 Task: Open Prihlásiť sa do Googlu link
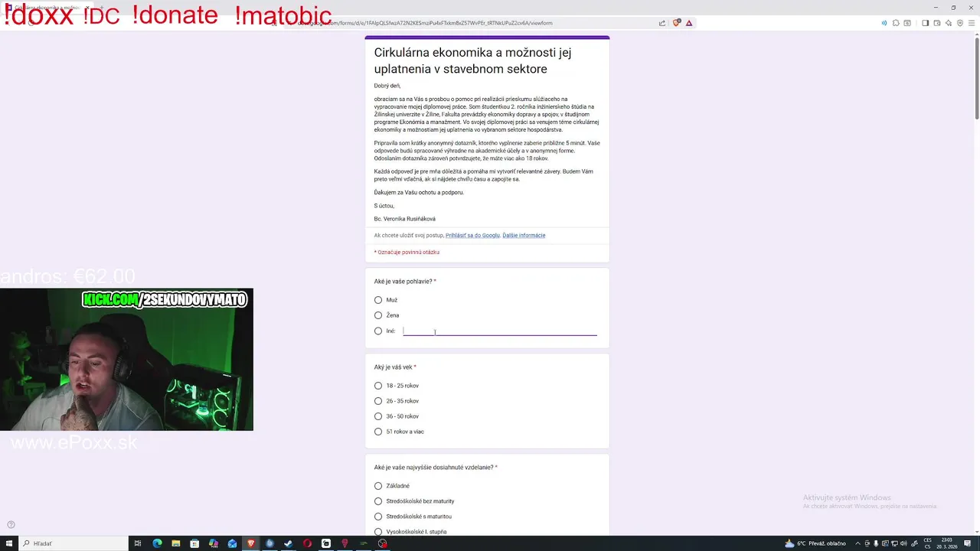[x=472, y=236]
